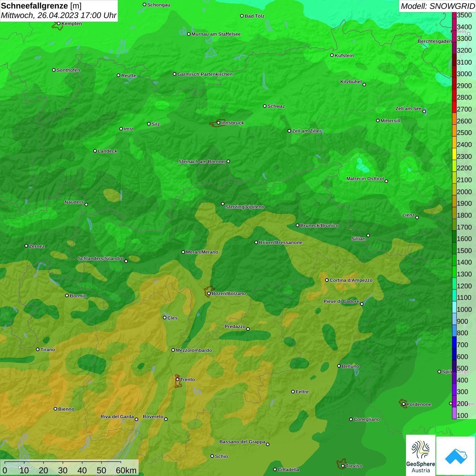Click the '100' legend value
The height and width of the screenshot is (476, 476).
462,415
